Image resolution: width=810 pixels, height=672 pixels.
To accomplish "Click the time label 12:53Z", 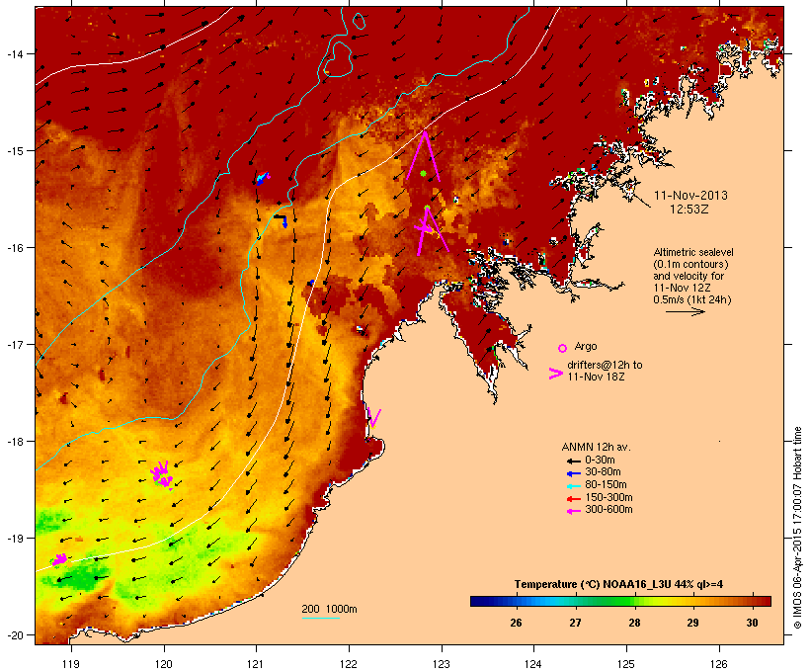I will [x=689, y=210].
